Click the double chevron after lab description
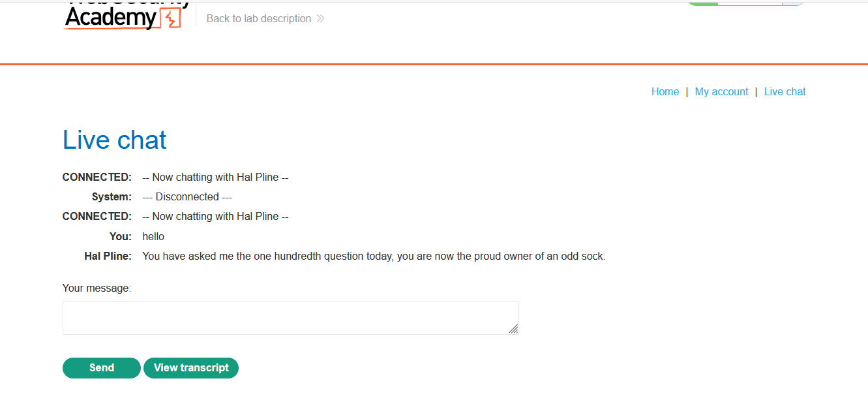 click(320, 19)
